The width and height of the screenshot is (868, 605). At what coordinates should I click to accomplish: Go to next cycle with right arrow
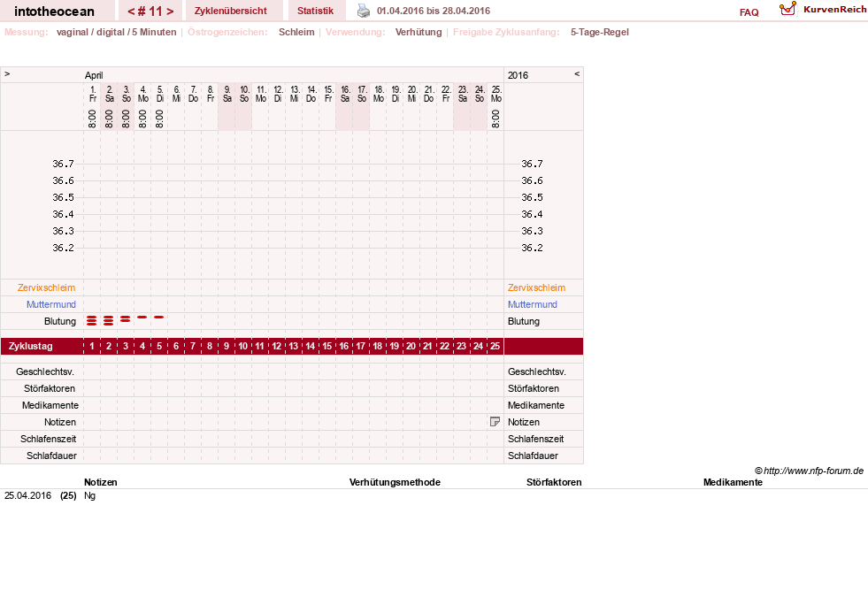pyautogui.click(x=170, y=11)
